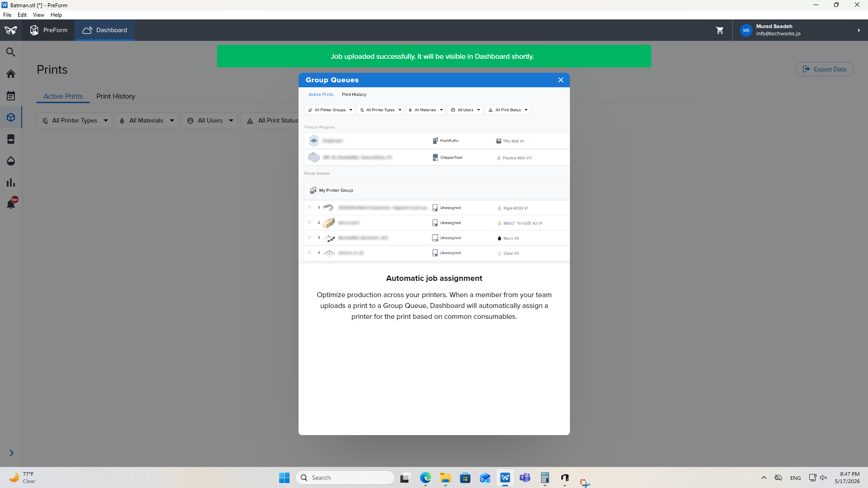The height and width of the screenshot is (488, 868).
Task: Close the Group Queues dialog
Action: (561, 80)
